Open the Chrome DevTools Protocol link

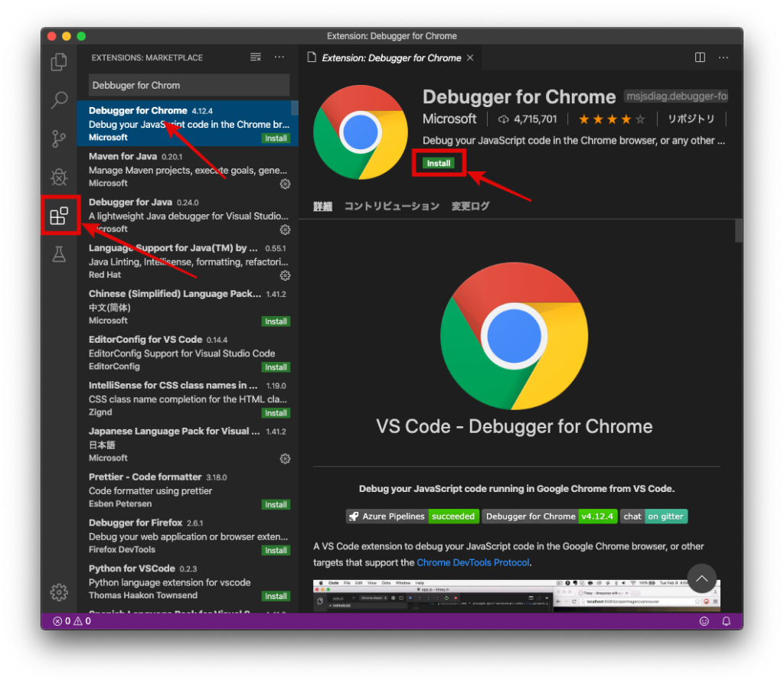[x=474, y=562]
